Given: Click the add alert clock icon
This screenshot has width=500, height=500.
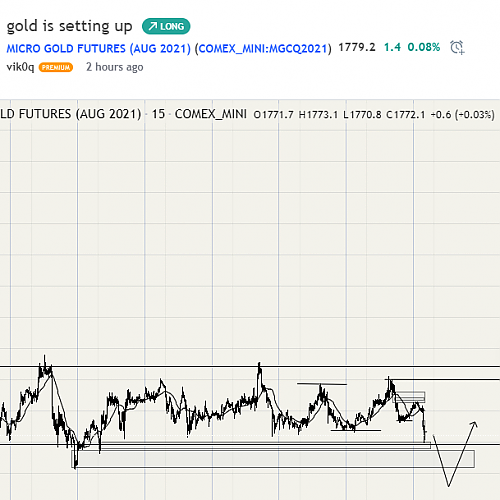Looking at the screenshot, I should (457, 47).
